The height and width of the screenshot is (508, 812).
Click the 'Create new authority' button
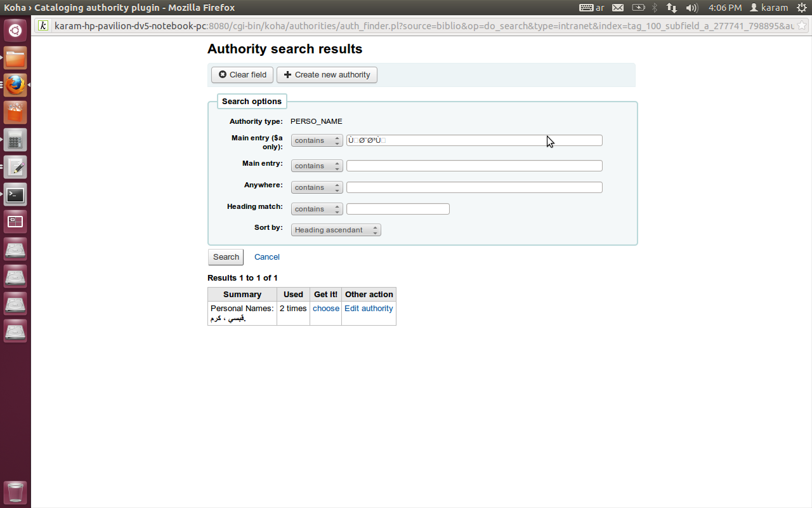pyautogui.click(x=327, y=75)
